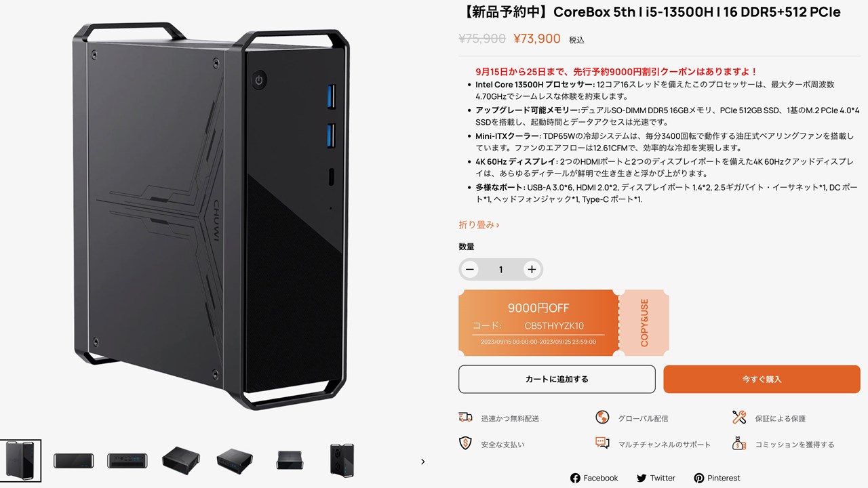Decrease quantity with the minus button
This screenshot has width=868, height=488.
point(469,269)
